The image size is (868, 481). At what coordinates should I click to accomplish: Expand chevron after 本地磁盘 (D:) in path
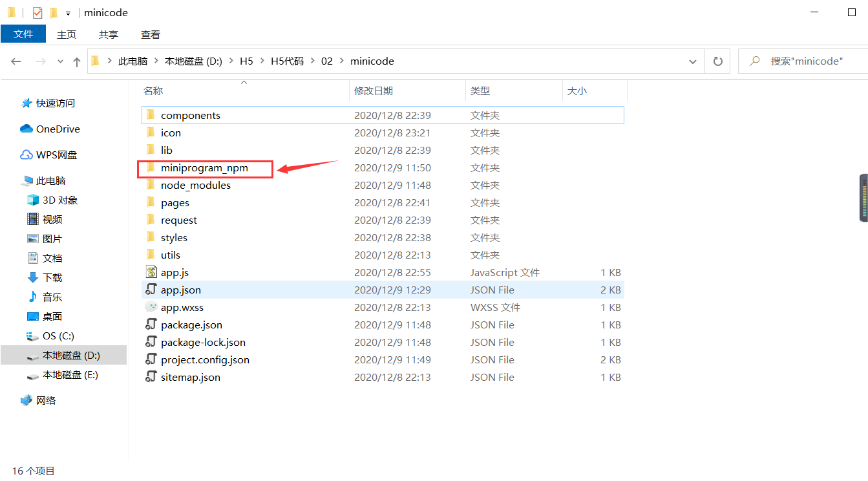coord(231,61)
